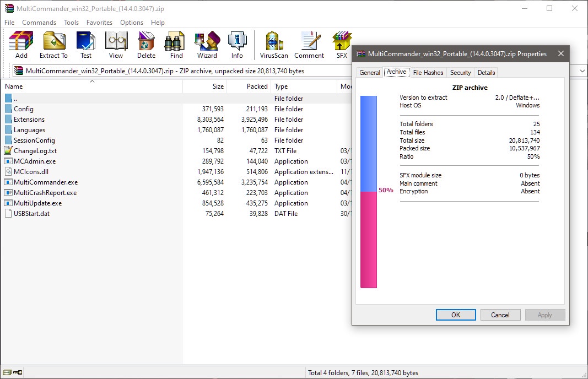Open the Commands menu
The width and height of the screenshot is (588, 379).
[39, 23]
